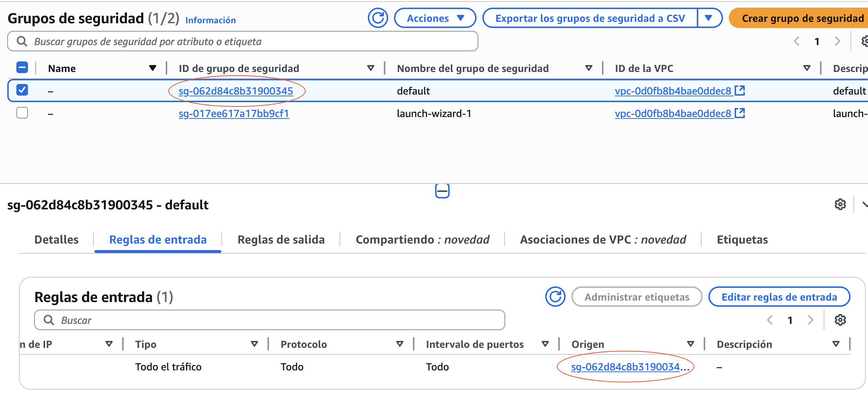Refresh the inbound rules table
This screenshot has height=394, width=868.
click(555, 297)
